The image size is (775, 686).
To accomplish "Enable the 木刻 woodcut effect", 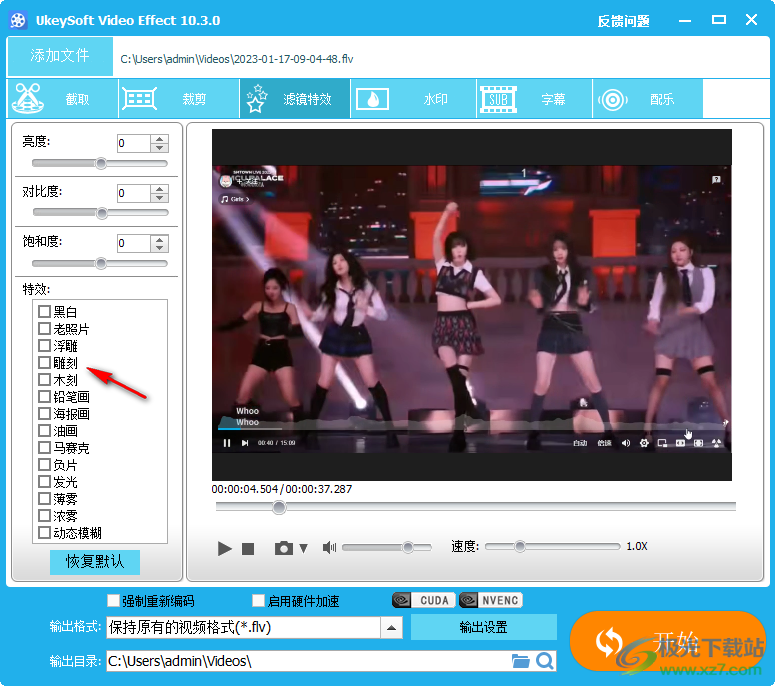I will coord(44,380).
